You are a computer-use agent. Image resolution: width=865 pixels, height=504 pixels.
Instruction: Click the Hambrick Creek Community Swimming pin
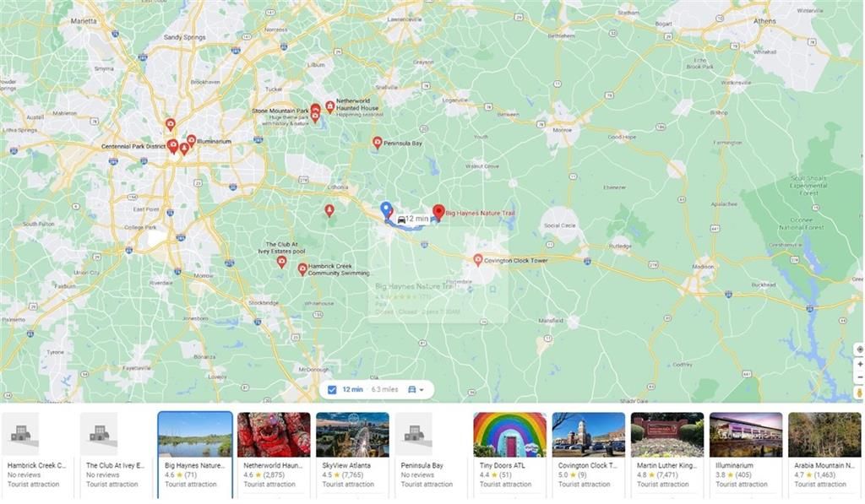click(x=302, y=269)
